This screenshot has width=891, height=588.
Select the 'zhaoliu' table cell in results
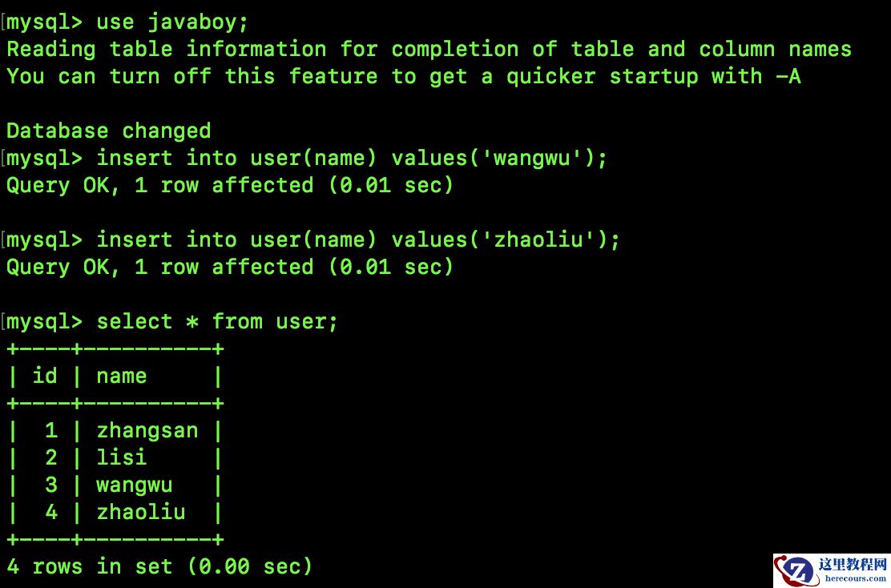pos(141,512)
